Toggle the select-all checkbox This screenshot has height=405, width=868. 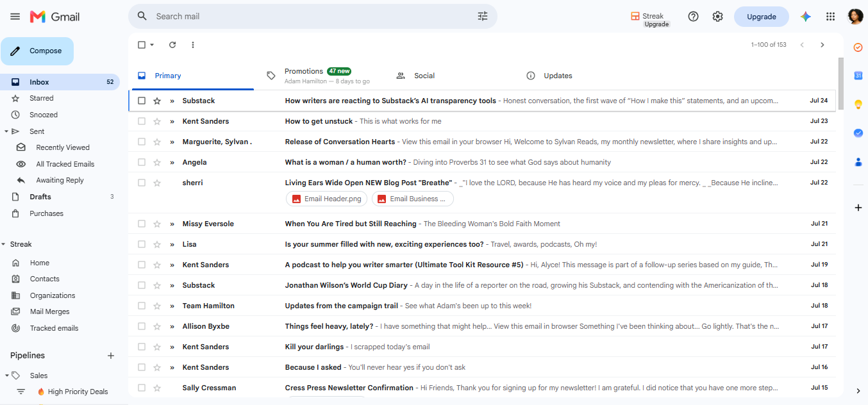142,45
